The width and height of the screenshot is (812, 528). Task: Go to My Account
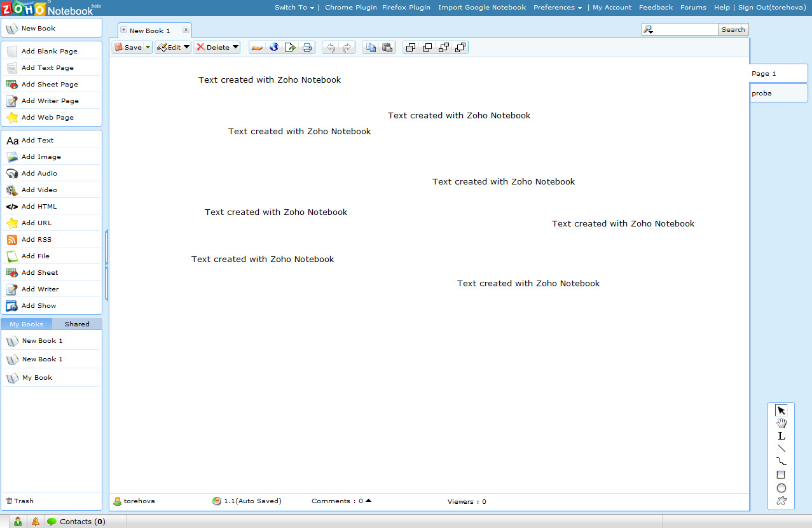point(612,8)
